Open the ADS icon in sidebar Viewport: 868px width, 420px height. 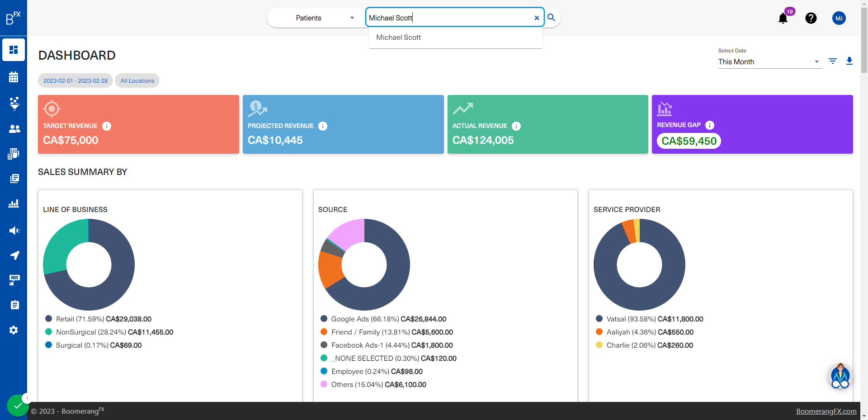pos(14,280)
